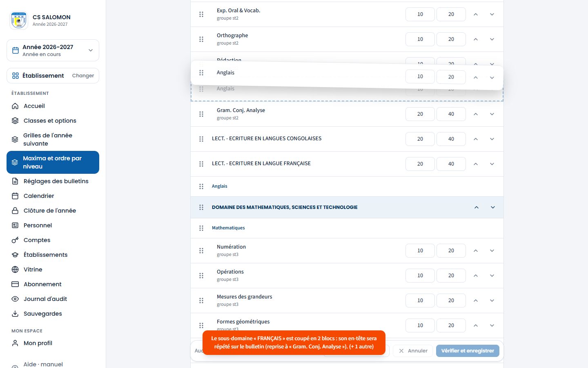Open Abonnement card icon entry
588x368 pixels.
(15, 284)
